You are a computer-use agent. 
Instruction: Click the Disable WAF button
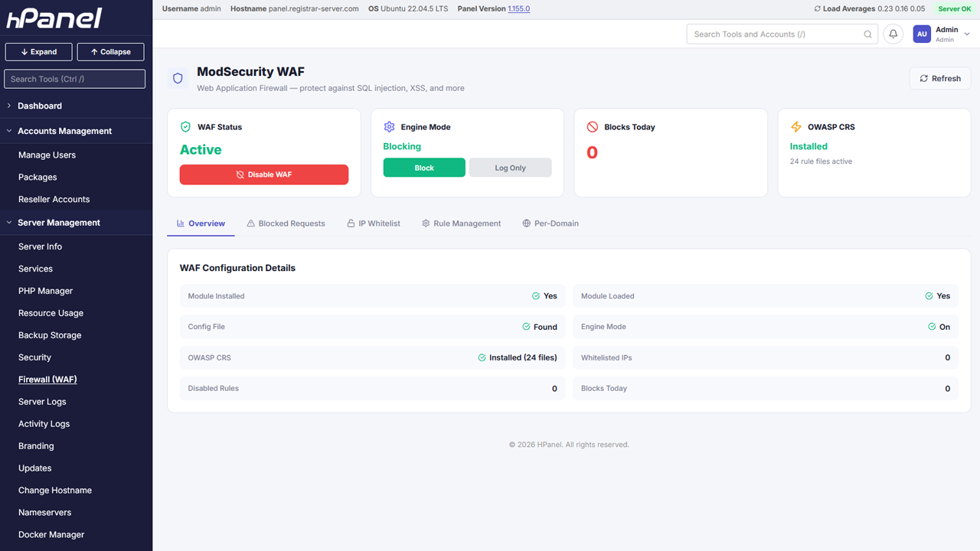pos(264,174)
